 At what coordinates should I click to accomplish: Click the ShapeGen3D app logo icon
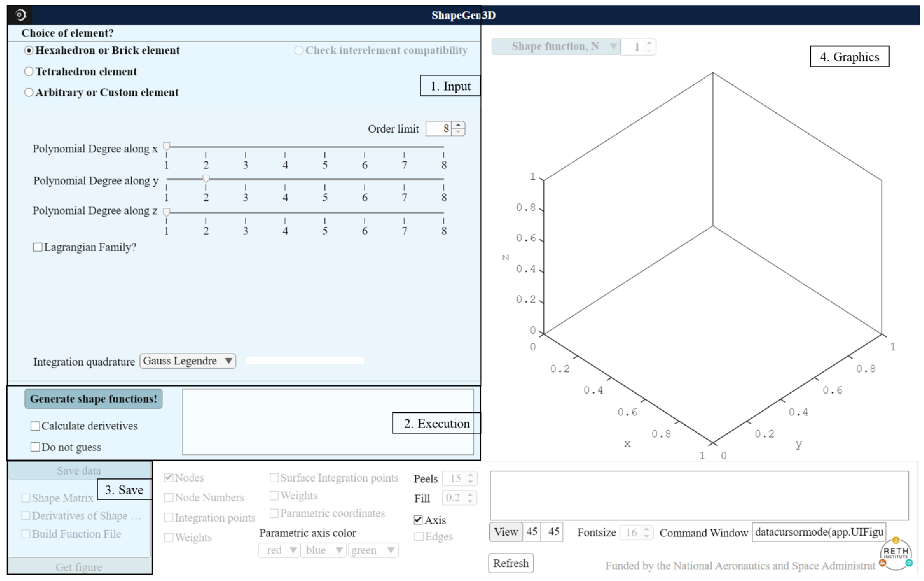point(20,15)
